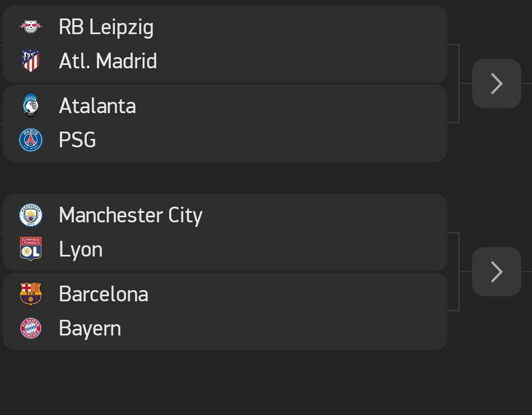Select the Manchester City team name
Viewport: 532px width, 415px height.
[130, 215]
